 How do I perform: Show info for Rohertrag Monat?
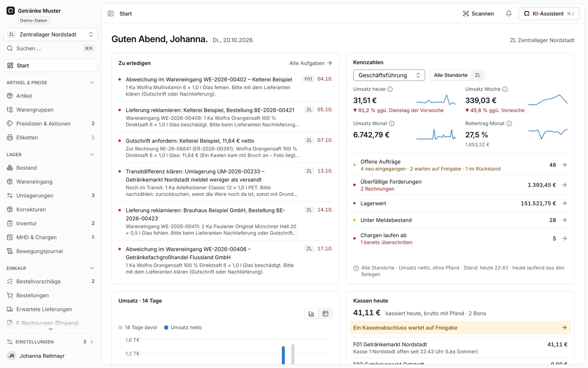[x=509, y=123]
